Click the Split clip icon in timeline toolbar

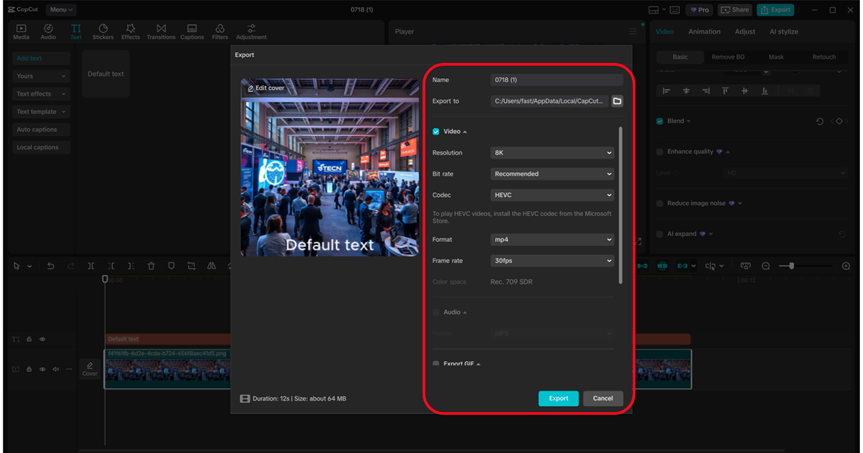coord(91,266)
